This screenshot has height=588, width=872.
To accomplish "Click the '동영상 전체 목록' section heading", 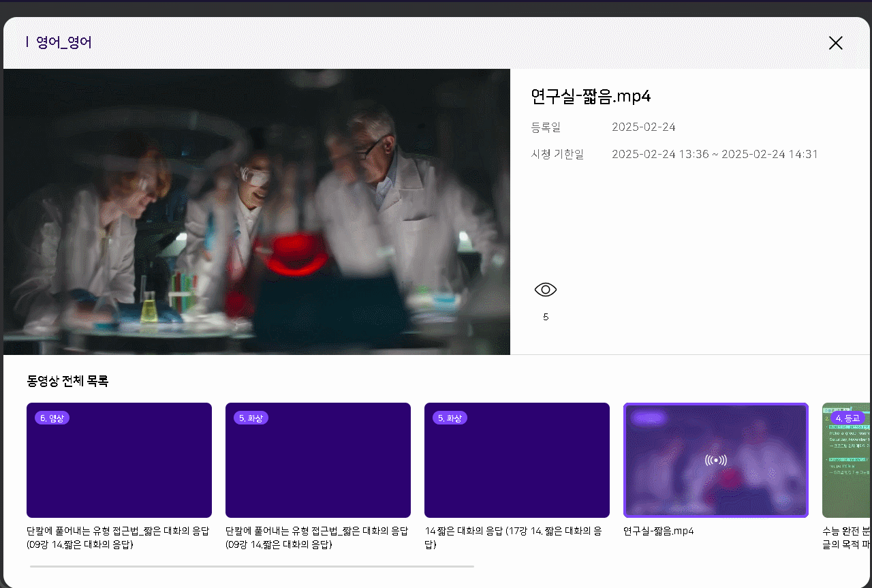I will coord(67,381).
